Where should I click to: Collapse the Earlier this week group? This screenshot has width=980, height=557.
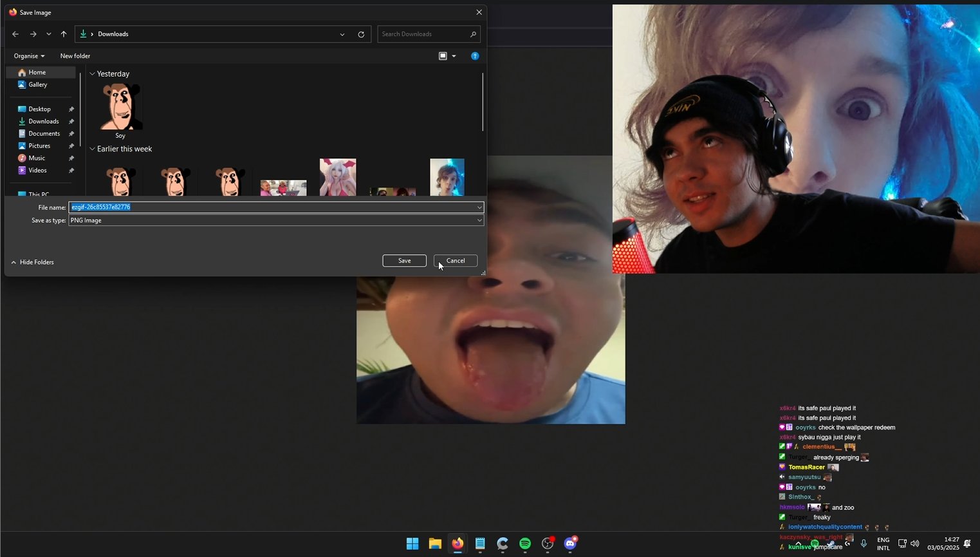92,149
